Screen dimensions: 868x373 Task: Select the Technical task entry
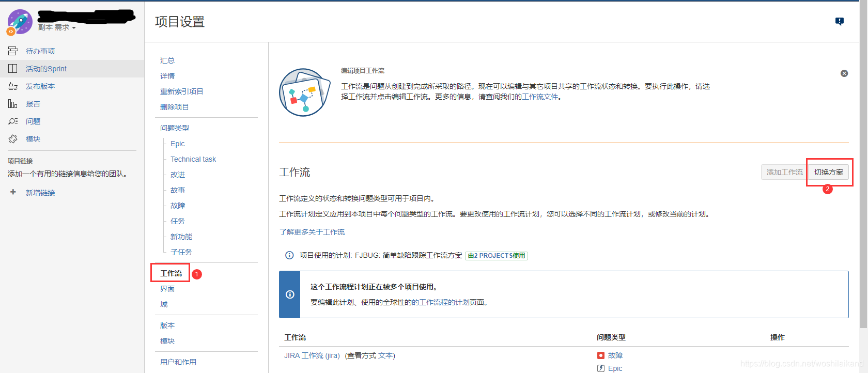point(193,159)
